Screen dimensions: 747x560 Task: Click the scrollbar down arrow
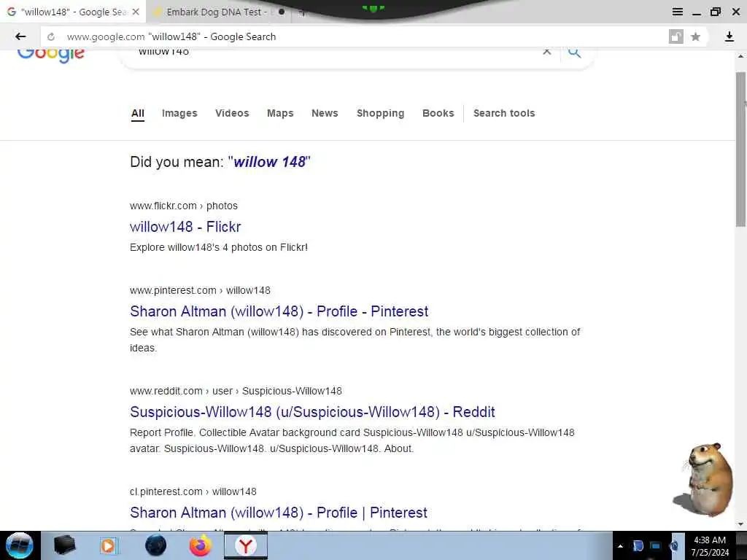click(x=741, y=524)
